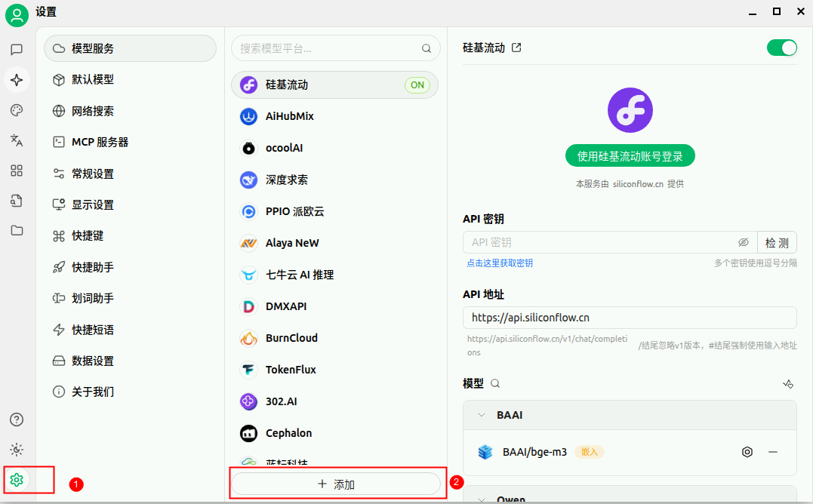Open the 默认模型 settings section
Viewport: 813px width, 504px height.
click(130, 80)
